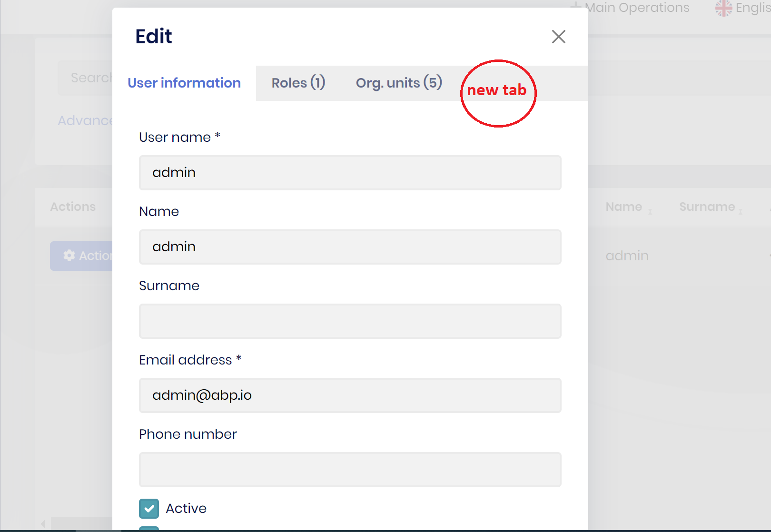771x532 pixels.
Task: Open the Org. units (5) tab
Action: (399, 83)
